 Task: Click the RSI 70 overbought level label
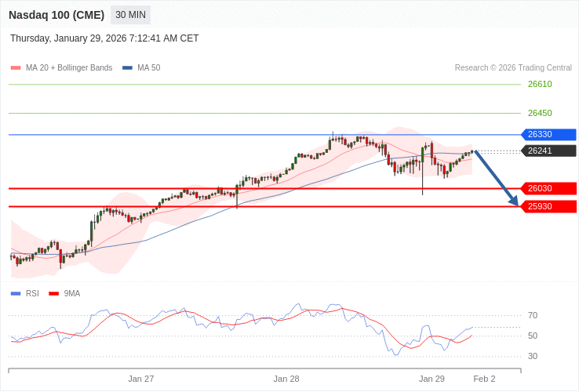point(533,315)
